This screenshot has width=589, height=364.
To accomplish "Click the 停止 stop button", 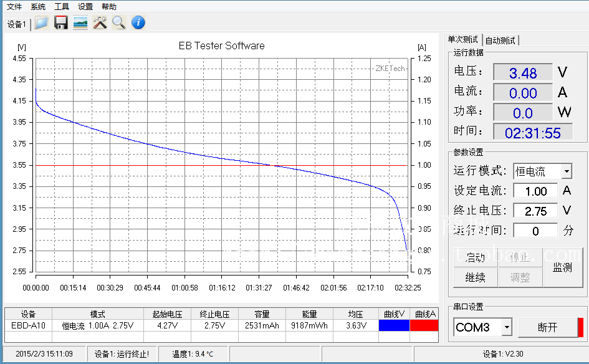I will point(520,257).
